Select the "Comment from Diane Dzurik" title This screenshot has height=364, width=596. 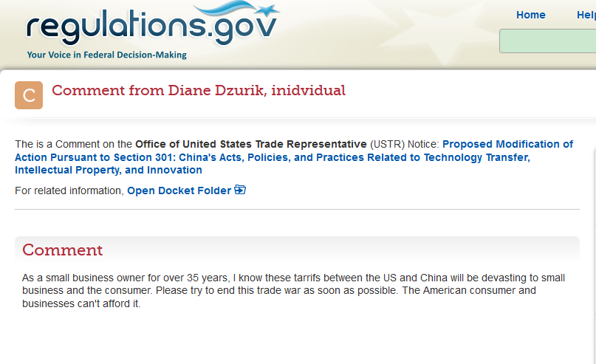tap(199, 91)
